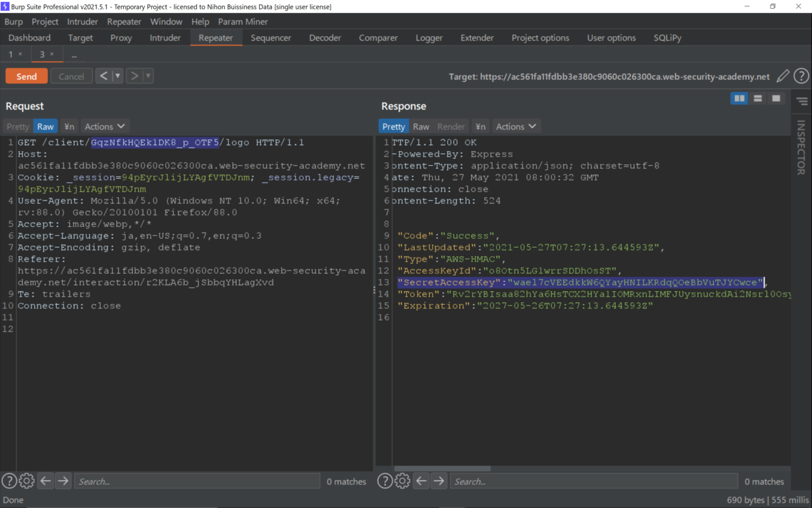Go to previous match in Response
812x508 pixels.
tap(421, 481)
